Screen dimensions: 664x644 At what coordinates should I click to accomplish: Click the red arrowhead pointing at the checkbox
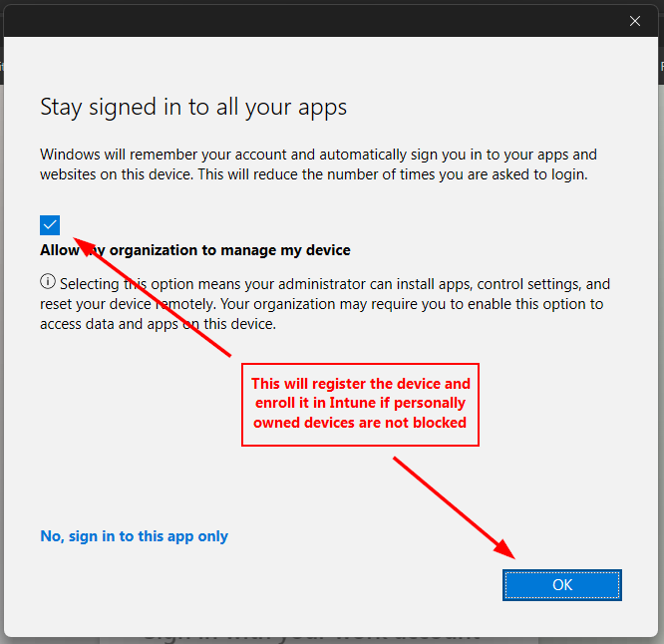click(84, 242)
